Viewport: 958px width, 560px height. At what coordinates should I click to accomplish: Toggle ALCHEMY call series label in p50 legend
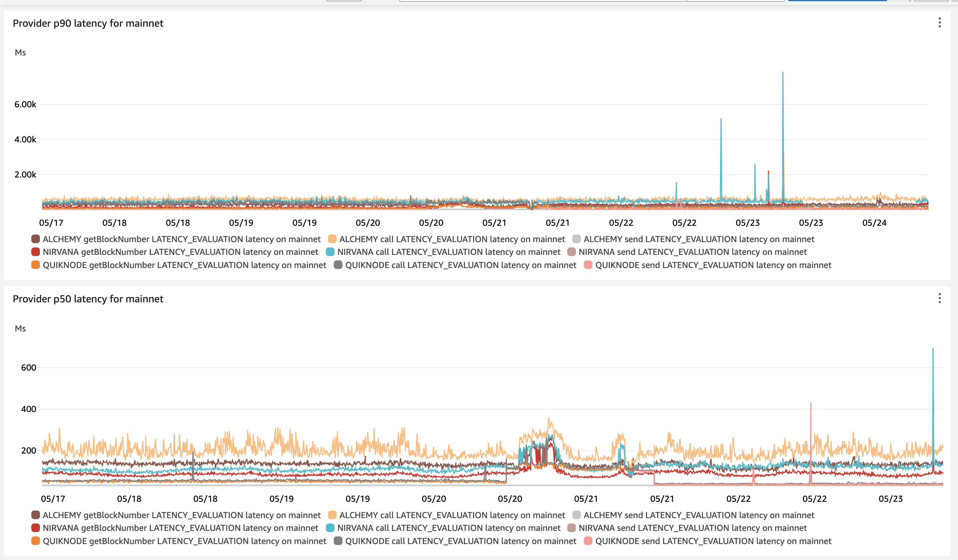(x=452, y=515)
